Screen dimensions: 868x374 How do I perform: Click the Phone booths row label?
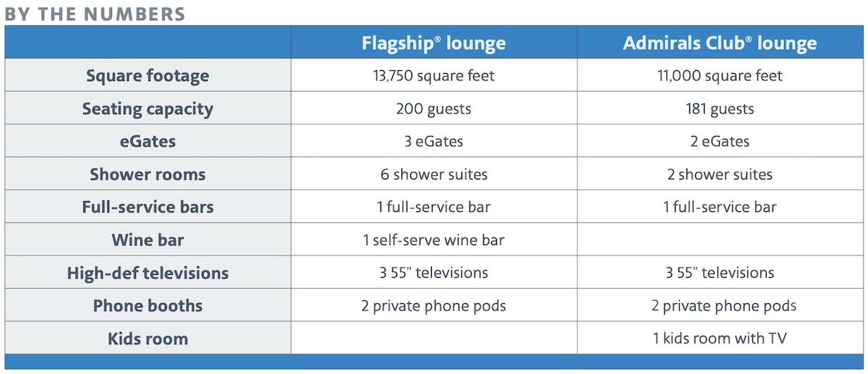point(148,305)
